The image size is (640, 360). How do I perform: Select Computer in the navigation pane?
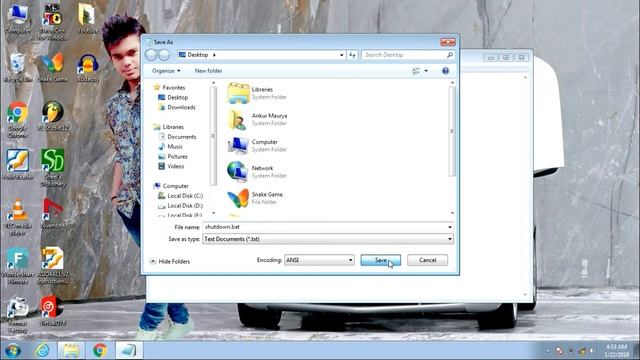tap(171, 186)
